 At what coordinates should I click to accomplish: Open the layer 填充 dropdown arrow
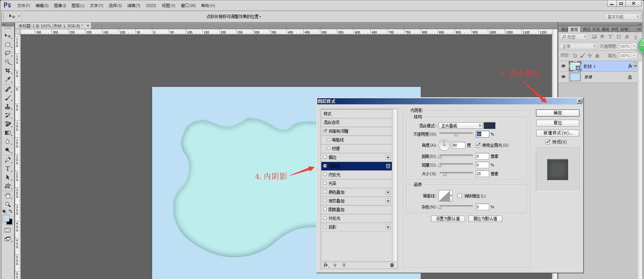coord(634,56)
